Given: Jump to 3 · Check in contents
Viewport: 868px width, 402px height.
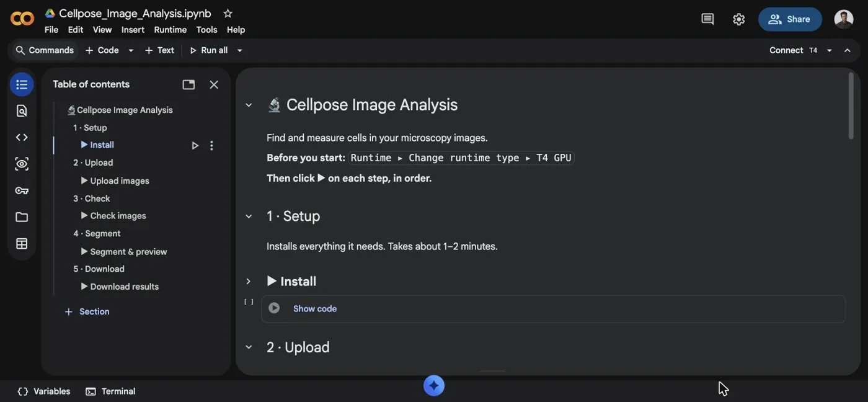Looking at the screenshot, I should [92, 199].
